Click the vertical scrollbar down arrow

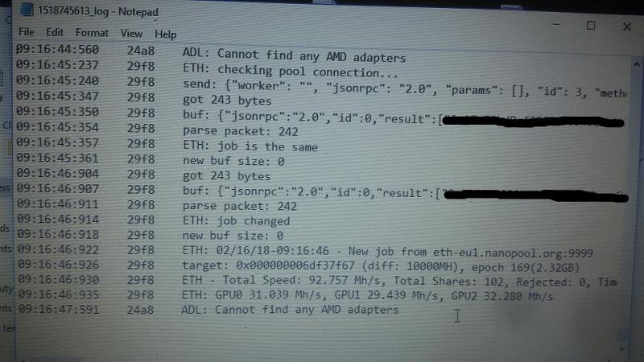click(x=621, y=348)
